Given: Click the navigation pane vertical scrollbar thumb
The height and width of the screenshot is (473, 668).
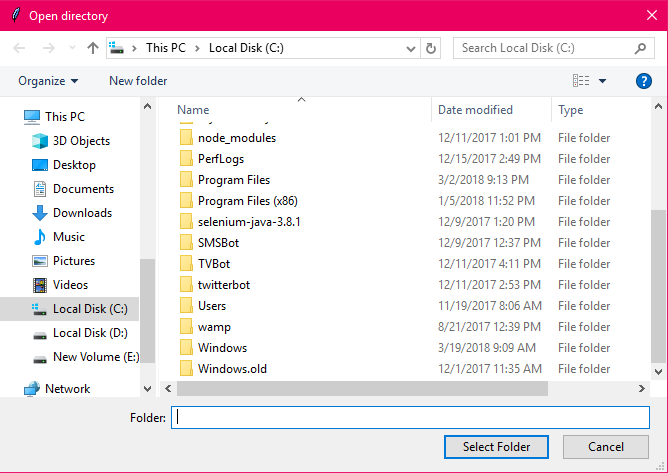Looking at the screenshot, I should pyautogui.click(x=147, y=311).
